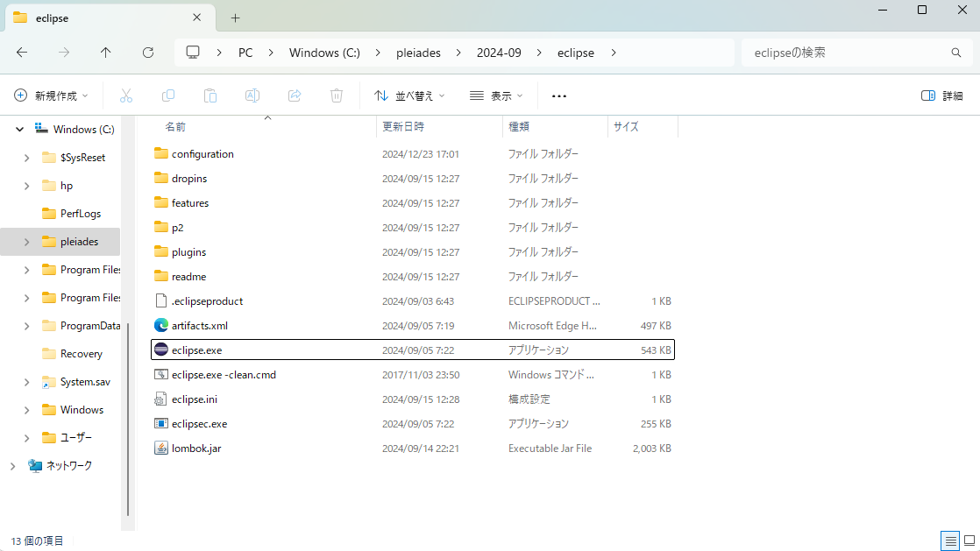Sort by the 更新日時 column header
Viewport: 980px width, 551px height.
(403, 127)
